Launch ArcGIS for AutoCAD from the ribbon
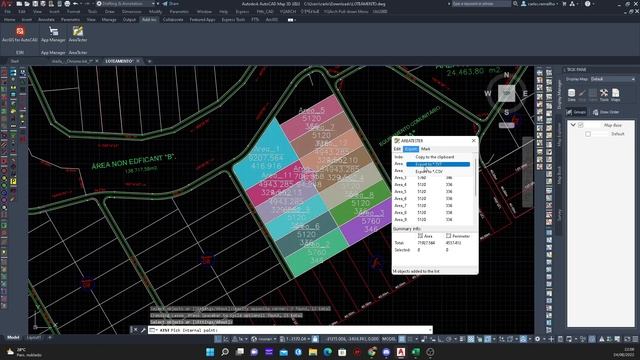This screenshot has height=360, width=640. 20,34
